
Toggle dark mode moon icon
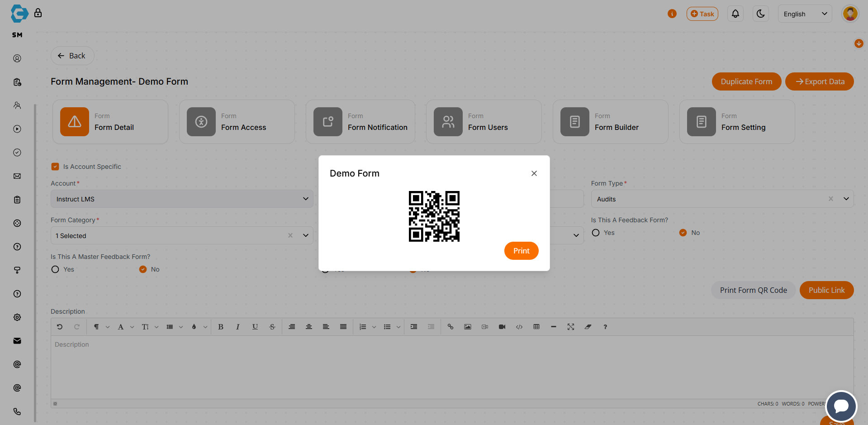(761, 14)
